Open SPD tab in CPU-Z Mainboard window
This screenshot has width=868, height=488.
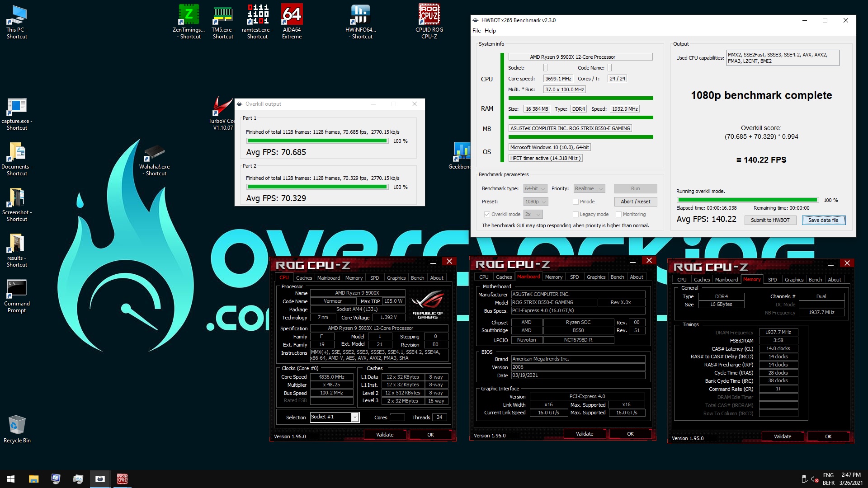click(x=574, y=277)
